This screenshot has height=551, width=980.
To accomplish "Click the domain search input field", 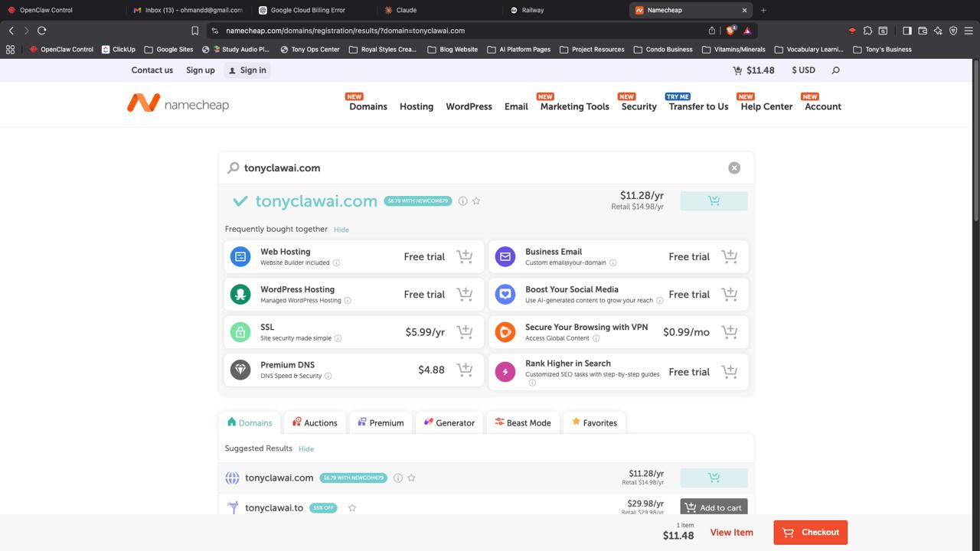I will click(x=475, y=168).
